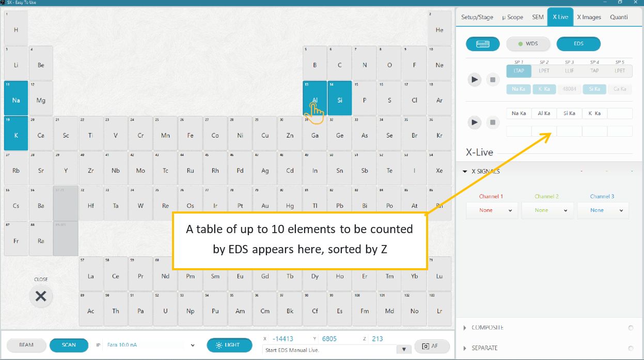The image size is (644, 360).
Task: Open the Quanti tab
Action: point(619,17)
